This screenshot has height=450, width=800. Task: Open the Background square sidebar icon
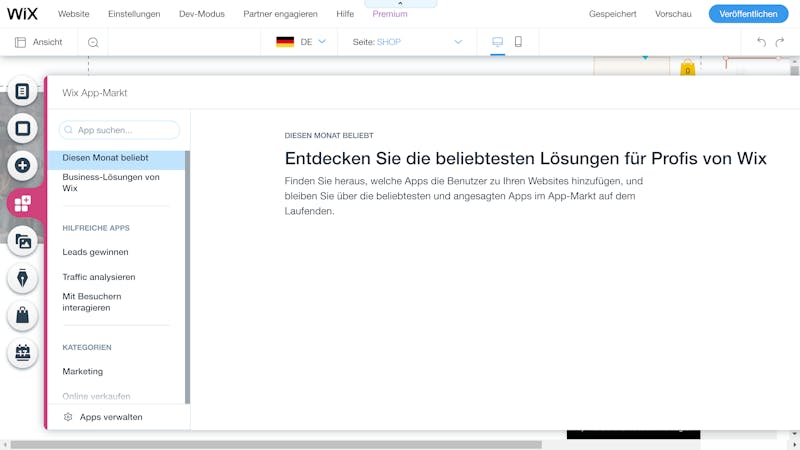tap(22, 128)
